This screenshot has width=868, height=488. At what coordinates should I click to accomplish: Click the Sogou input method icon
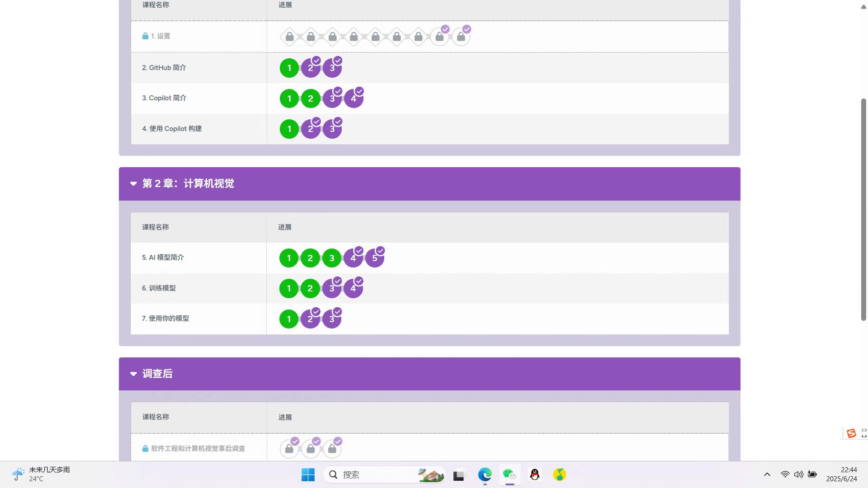coord(851,434)
